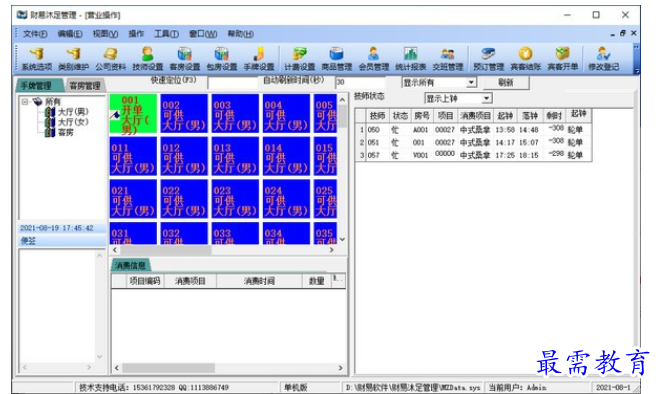The image size is (658, 394).
Task: Open the 编辑(E) menu
Action: click(70, 34)
